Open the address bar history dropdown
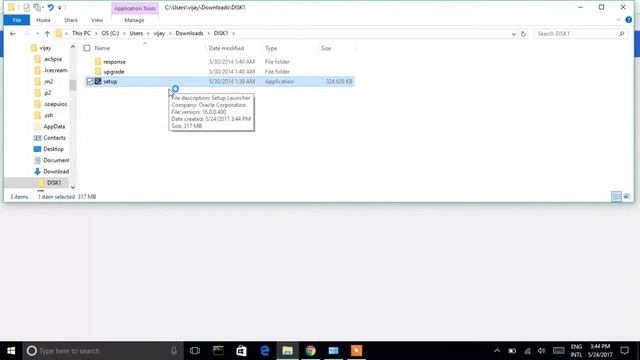This screenshot has width=640, height=360. [x=514, y=34]
